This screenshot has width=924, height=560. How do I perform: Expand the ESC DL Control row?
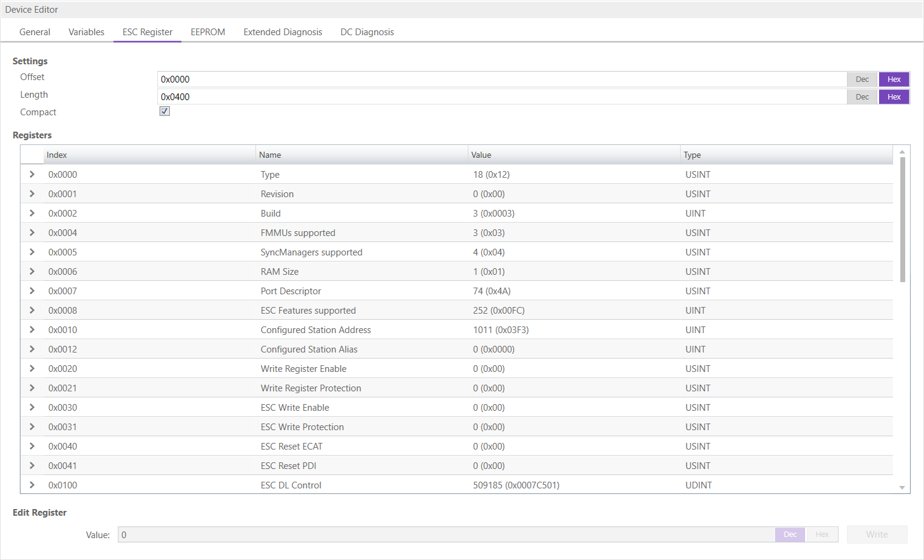click(32, 485)
